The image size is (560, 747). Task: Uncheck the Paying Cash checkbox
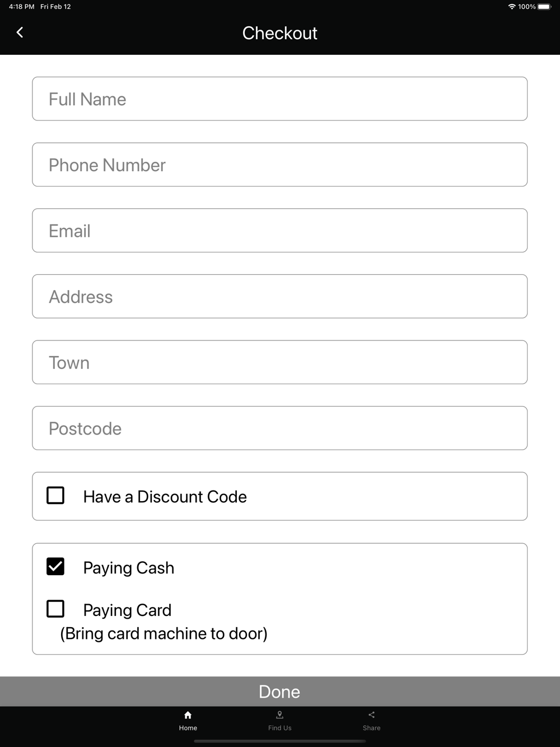pos(55,567)
